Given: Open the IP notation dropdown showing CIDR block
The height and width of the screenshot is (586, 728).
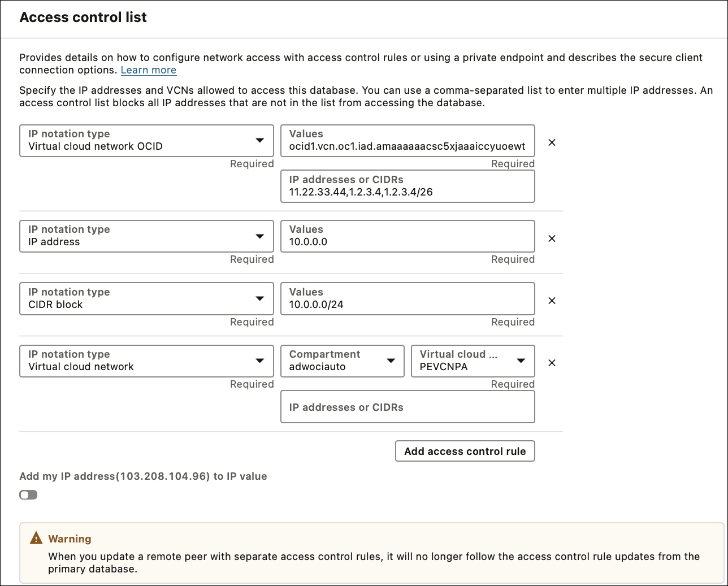Looking at the screenshot, I should click(146, 298).
